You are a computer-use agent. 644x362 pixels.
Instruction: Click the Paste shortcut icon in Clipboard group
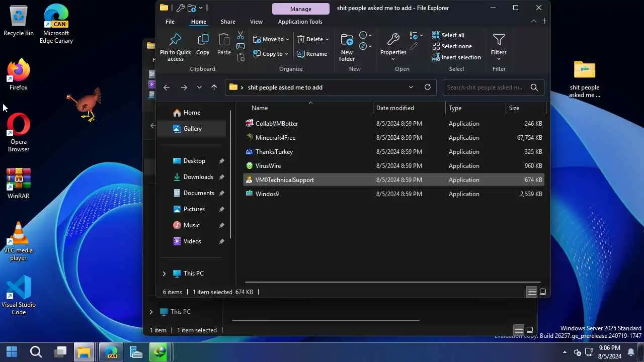click(x=240, y=58)
